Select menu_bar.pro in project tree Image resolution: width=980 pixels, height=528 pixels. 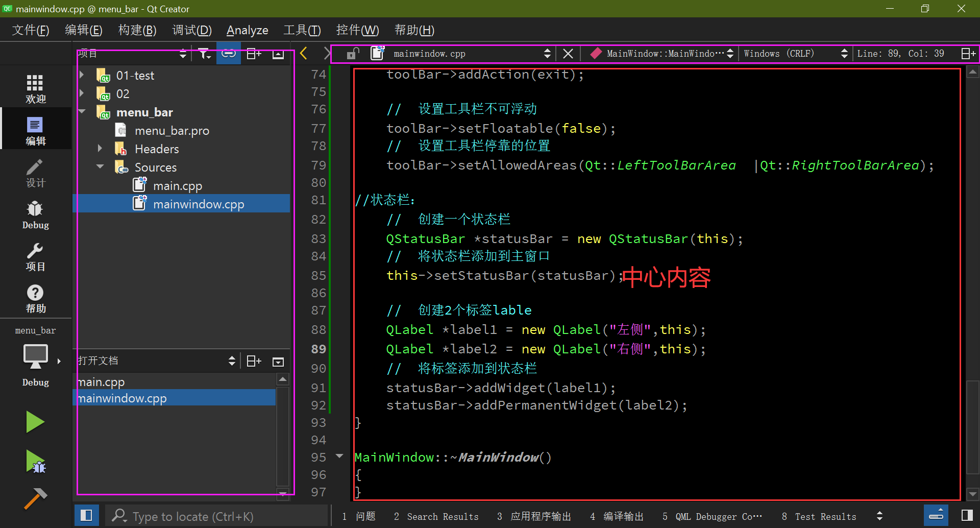coord(172,130)
